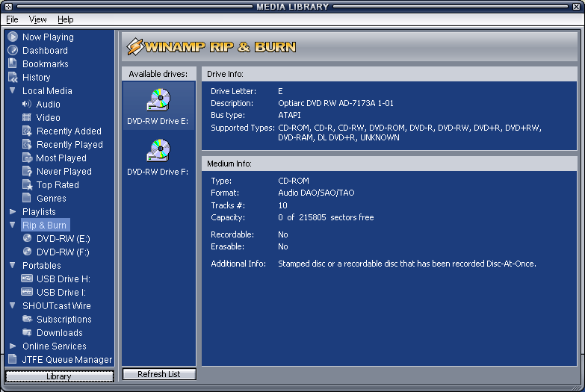Open the Dashboard view
The image size is (585, 392).
tap(45, 50)
